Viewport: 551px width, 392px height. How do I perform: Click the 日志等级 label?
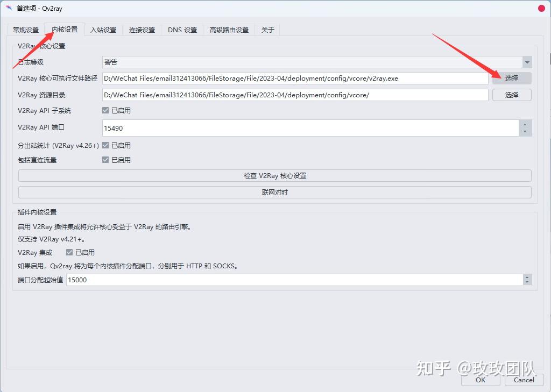coord(31,62)
